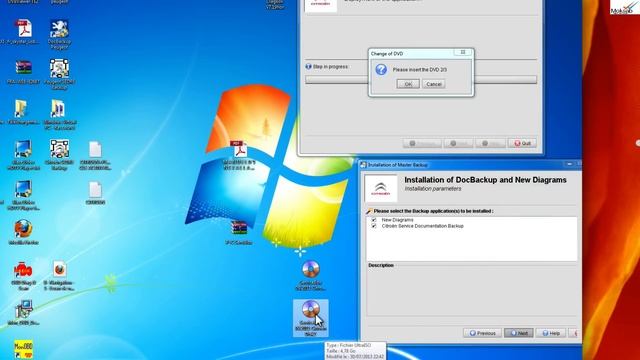Launch the Mozilla Firefox desktop shortcut
The image size is (640, 360).
point(23,232)
